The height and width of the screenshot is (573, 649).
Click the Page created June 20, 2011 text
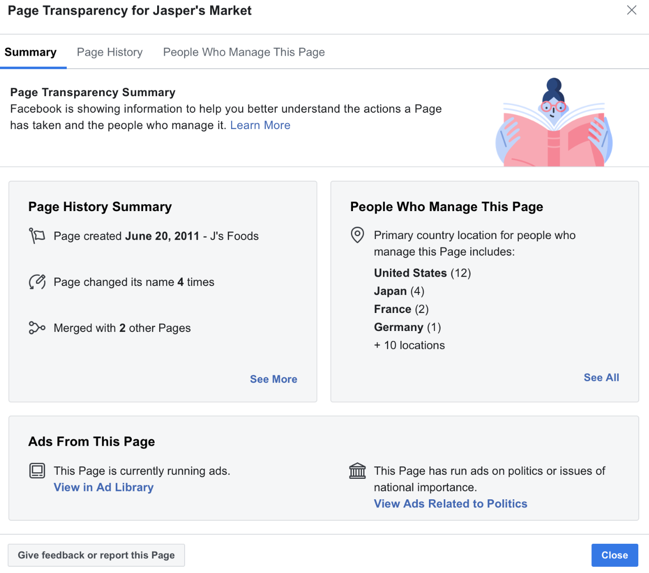click(156, 236)
